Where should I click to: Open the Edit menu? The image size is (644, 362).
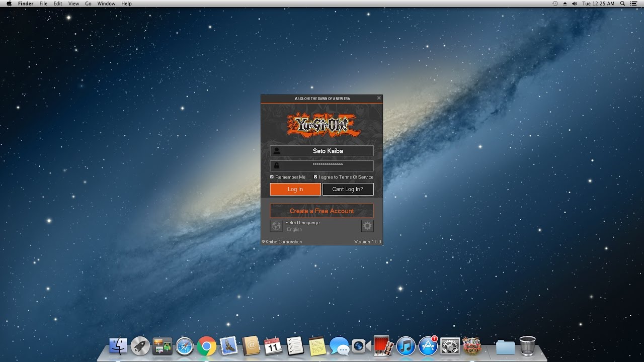click(x=58, y=4)
